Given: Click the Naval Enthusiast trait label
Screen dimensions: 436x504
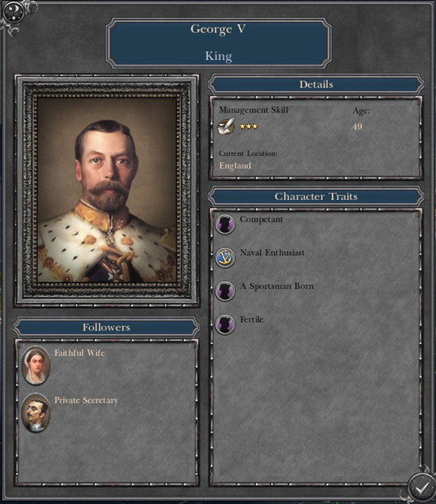Looking at the screenshot, I should 272,253.
